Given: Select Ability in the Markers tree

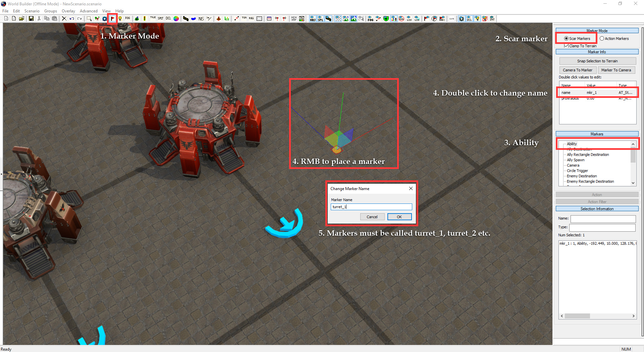Looking at the screenshot, I should tap(572, 144).
